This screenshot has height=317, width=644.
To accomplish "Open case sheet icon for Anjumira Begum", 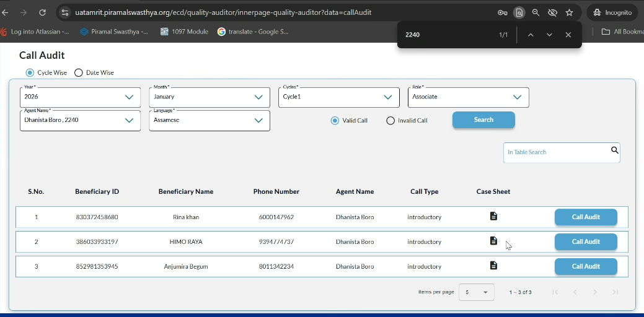I will pos(493,266).
